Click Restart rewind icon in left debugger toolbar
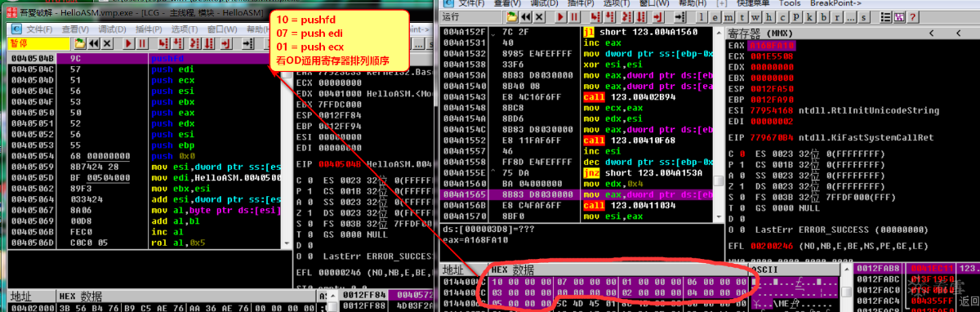Image resolution: width=980 pixels, height=312 pixels. [93, 43]
